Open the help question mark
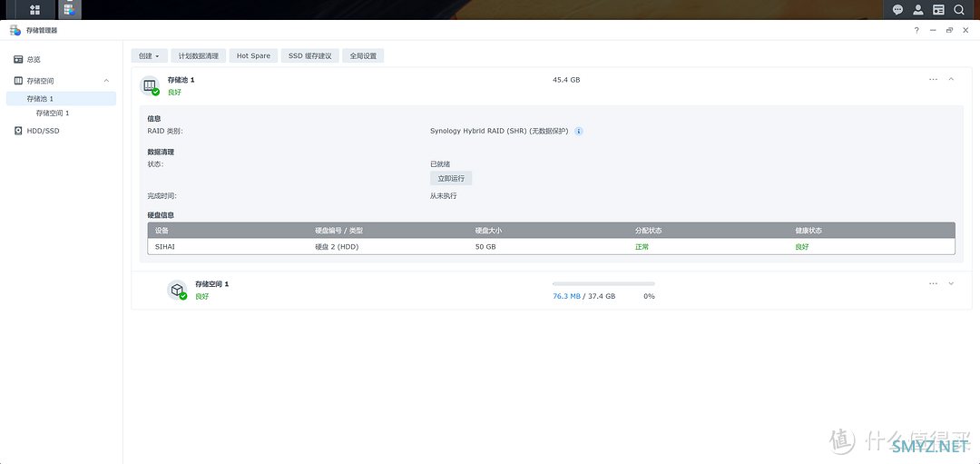This screenshot has width=980, height=464. [916, 30]
